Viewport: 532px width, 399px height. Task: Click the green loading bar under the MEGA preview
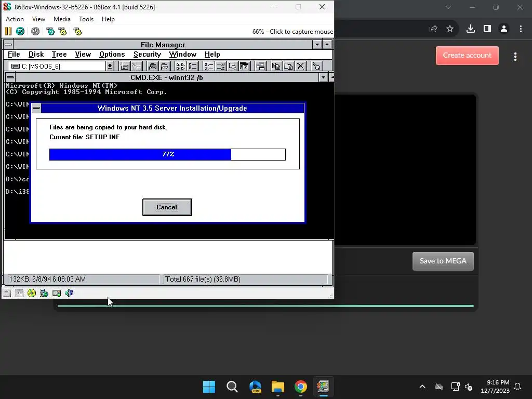click(x=265, y=306)
